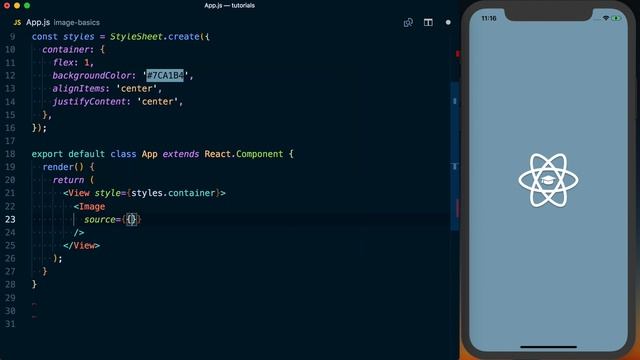Screen dimensions: 640x360
Task: Click the JS file icon on tab
Action: point(17,22)
